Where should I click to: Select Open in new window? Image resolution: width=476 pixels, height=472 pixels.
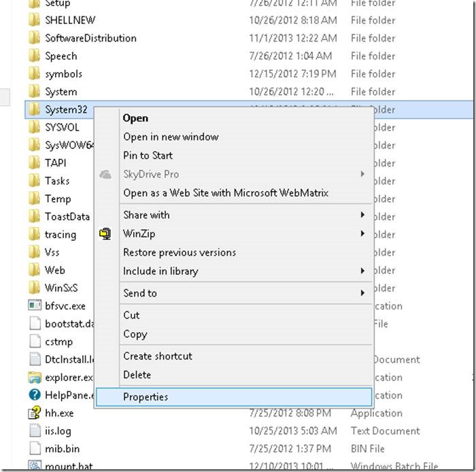(234, 137)
